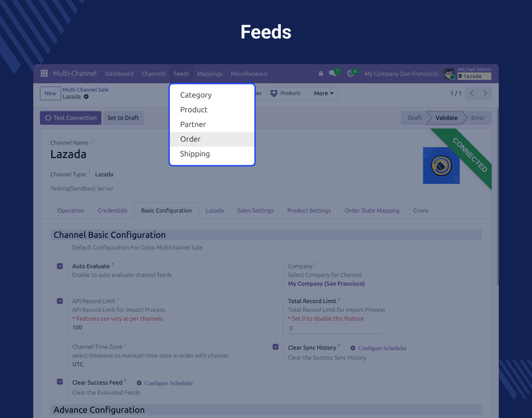
Task: Click the API record limit value 100
Action: (77, 327)
